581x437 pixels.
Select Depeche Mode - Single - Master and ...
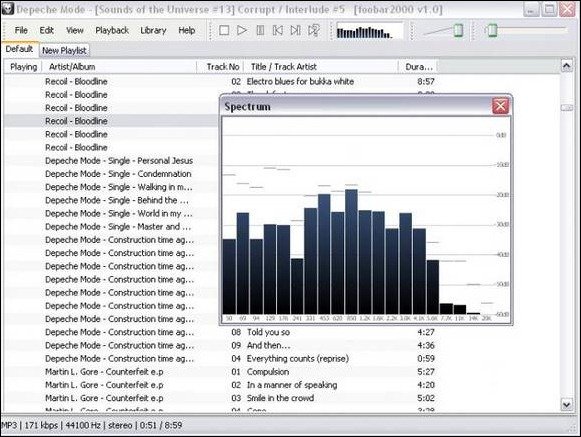coord(118,226)
